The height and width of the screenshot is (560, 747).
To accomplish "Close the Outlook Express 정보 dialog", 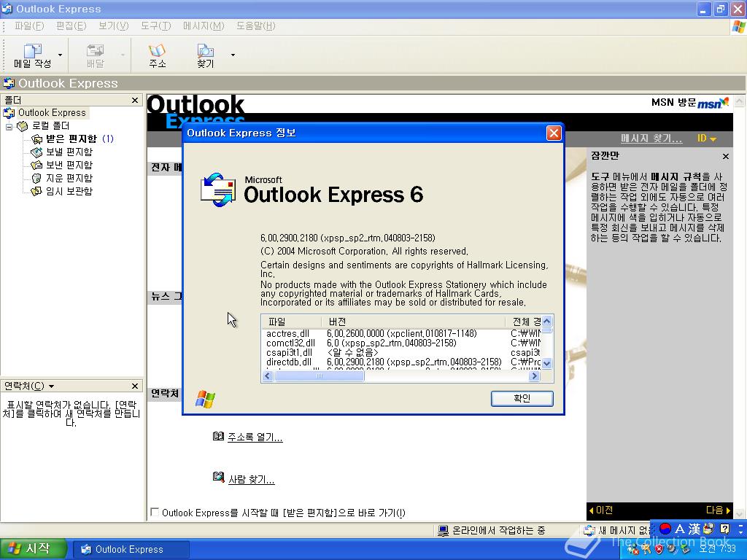I will 554,133.
